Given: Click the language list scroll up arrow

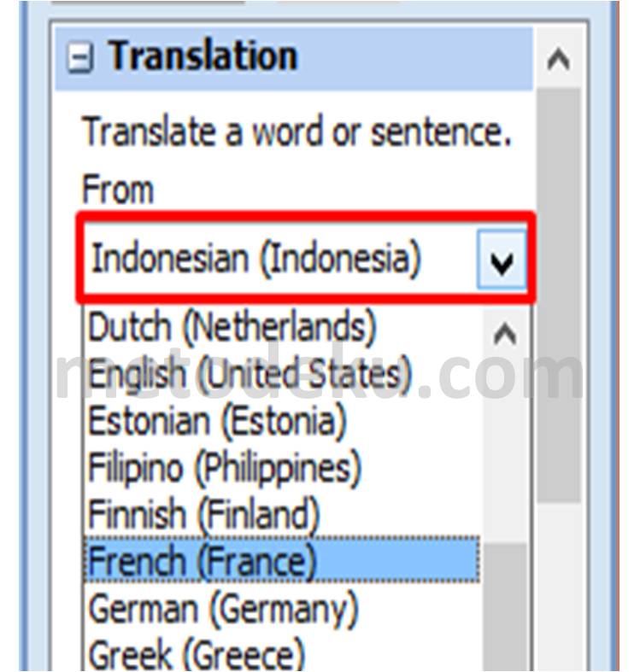Looking at the screenshot, I should [x=505, y=333].
